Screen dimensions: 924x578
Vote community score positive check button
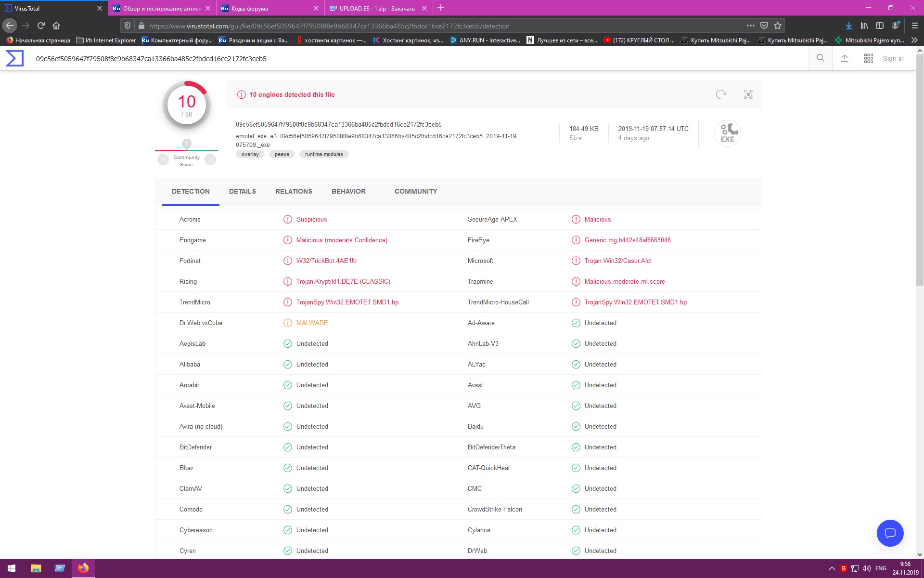pos(210,159)
